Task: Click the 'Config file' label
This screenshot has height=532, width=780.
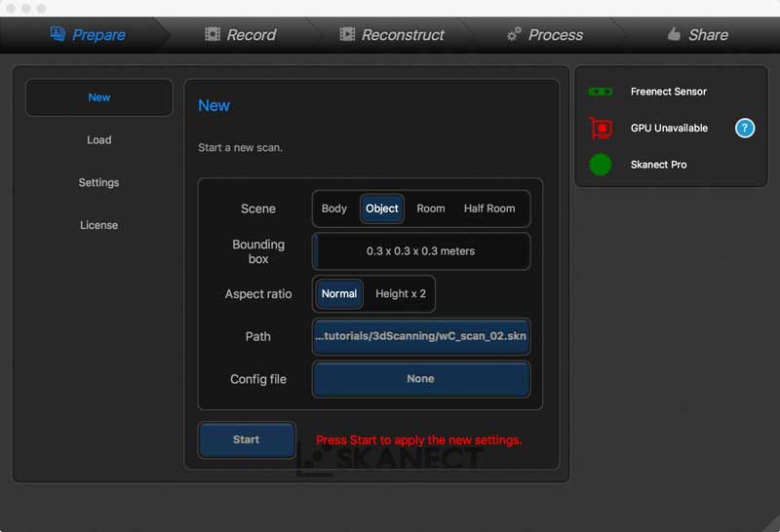Action: tap(258, 379)
